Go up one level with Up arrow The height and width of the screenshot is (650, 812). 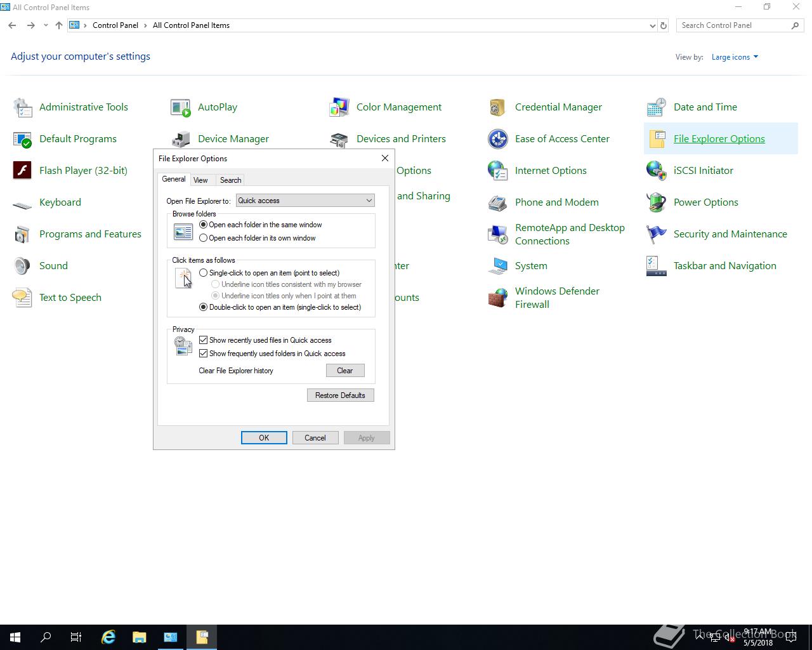[x=59, y=25]
